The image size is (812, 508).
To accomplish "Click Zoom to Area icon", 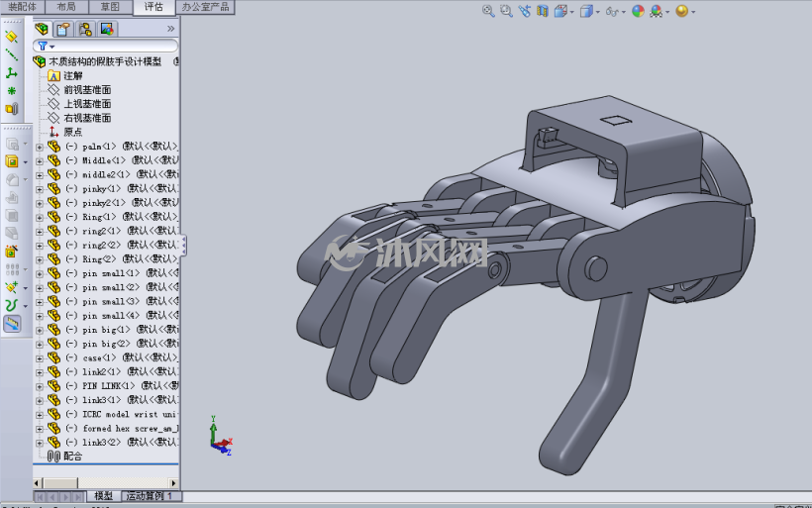I will coord(506,11).
